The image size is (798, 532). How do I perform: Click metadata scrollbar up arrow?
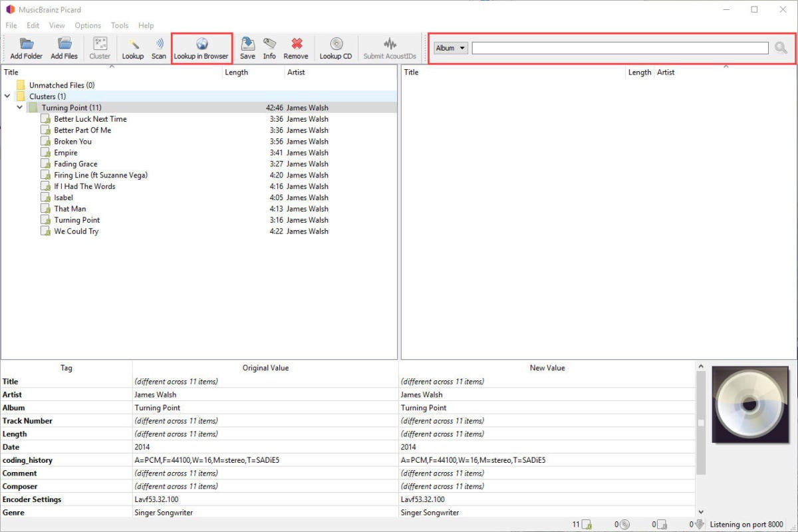[700, 366]
